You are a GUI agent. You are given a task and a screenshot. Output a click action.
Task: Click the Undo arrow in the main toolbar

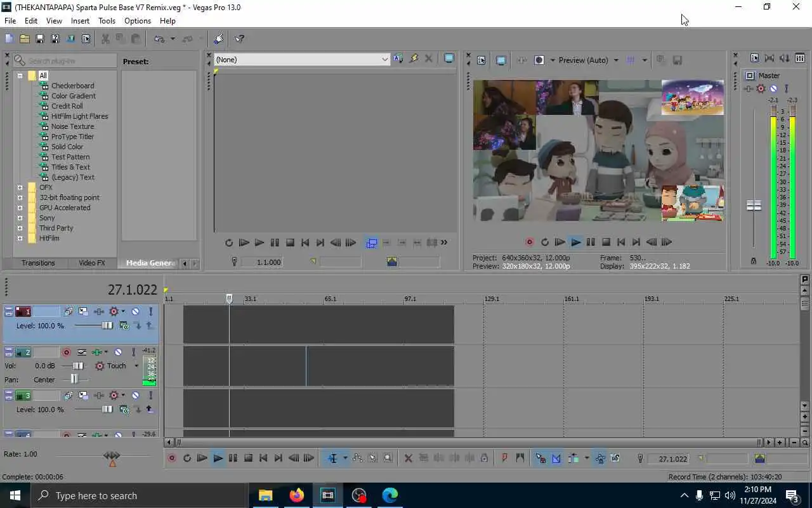[x=159, y=39]
